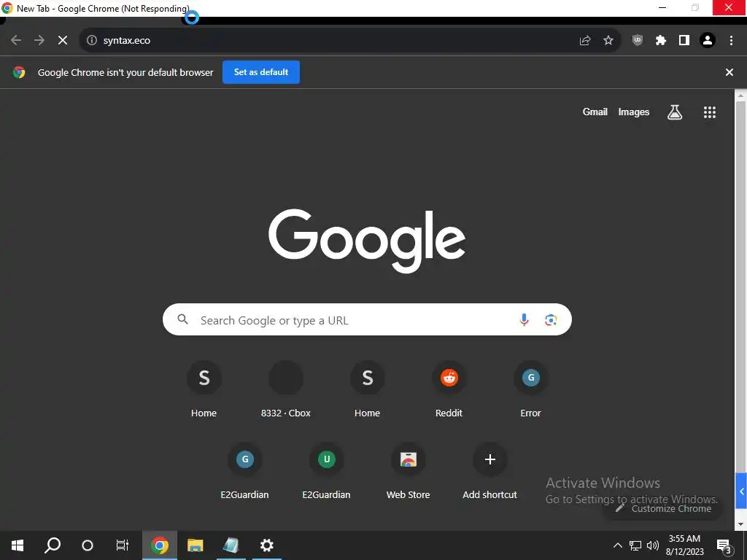This screenshot has height=560, width=747.
Task: Open the volume speaker tray icon
Action: point(653,545)
